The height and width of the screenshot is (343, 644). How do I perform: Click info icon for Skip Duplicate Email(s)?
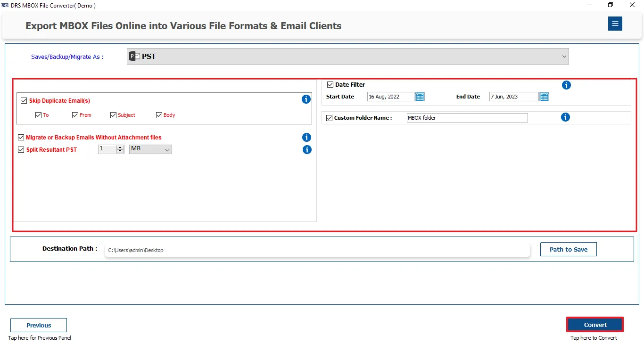click(306, 99)
